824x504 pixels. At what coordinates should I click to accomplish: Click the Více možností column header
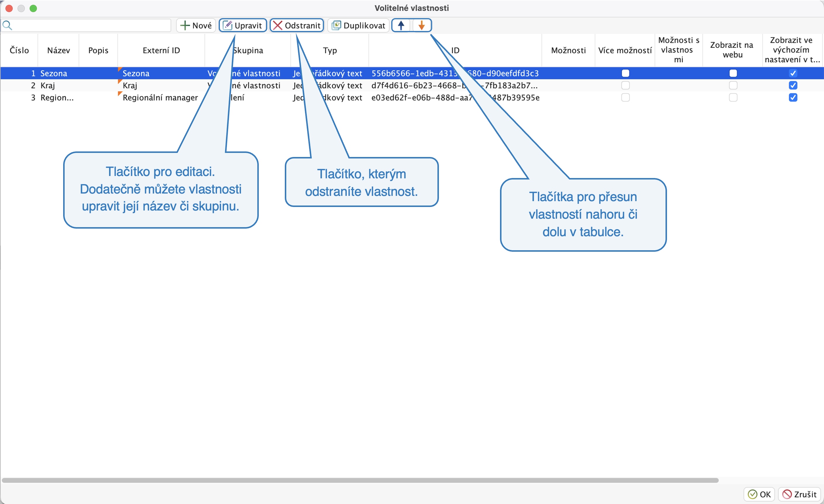[x=625, y=50]
